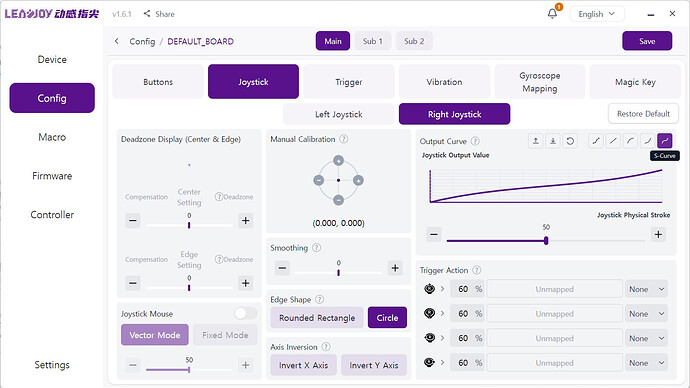The height and width of the screenshot is (388, 690).
Task: Click the Save button
Action: coord(647,41)
